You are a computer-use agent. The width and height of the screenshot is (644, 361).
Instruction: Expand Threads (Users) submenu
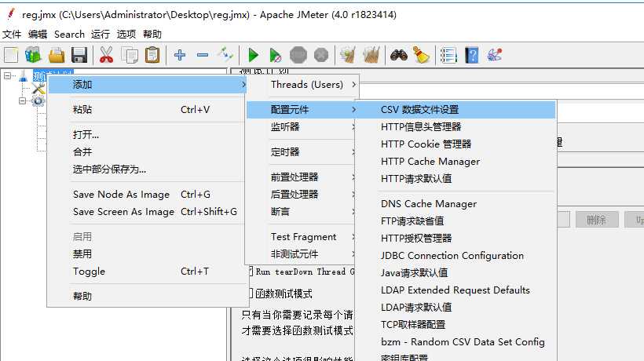(302, 85)
